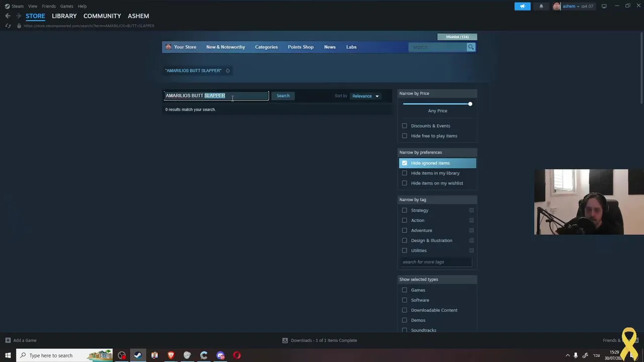Viewport: 644px width, 362px height.
Task: Tick the Strategy tag checkbox
Action: (405, 210)
